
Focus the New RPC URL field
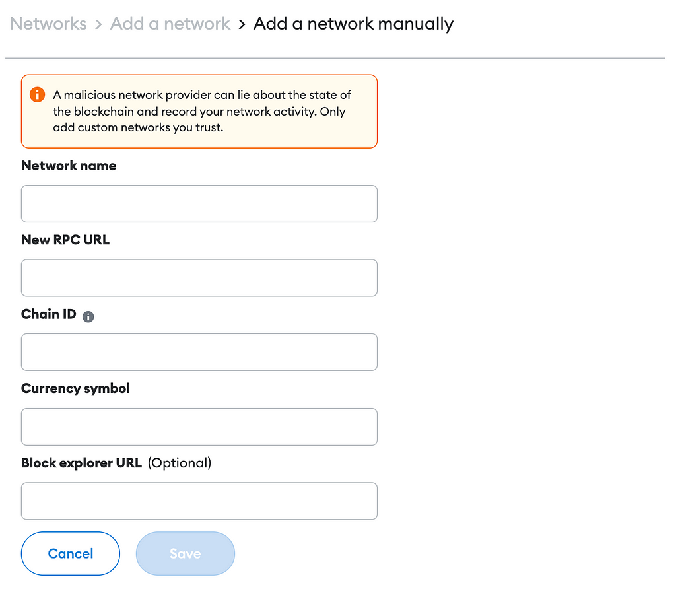[199, 277]
